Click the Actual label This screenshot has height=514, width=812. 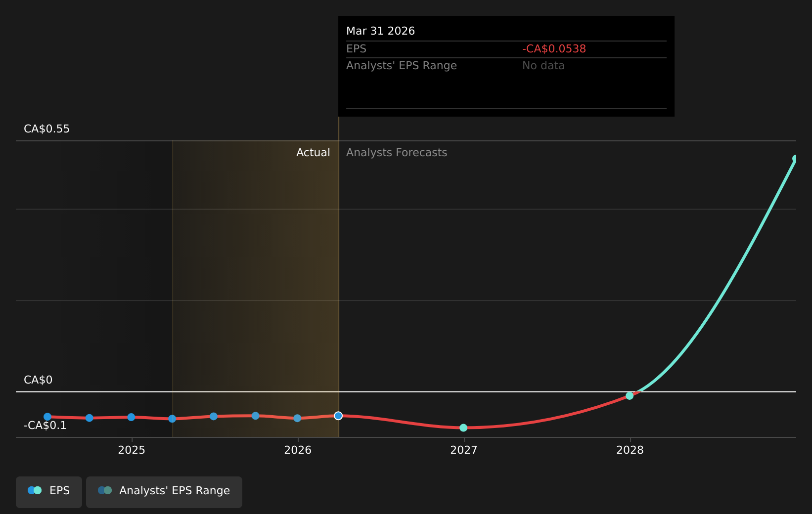pyautogui.click(x=313, y=153)
